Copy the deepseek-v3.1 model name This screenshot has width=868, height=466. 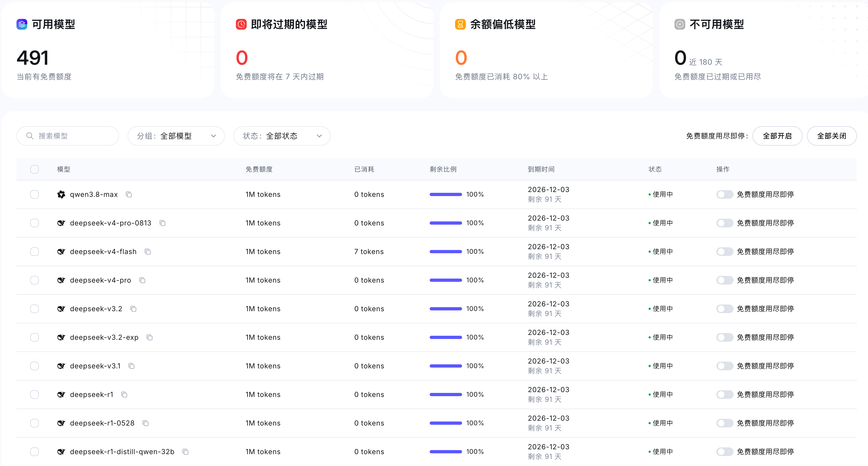pyautogui.click(x=131, y=366)
